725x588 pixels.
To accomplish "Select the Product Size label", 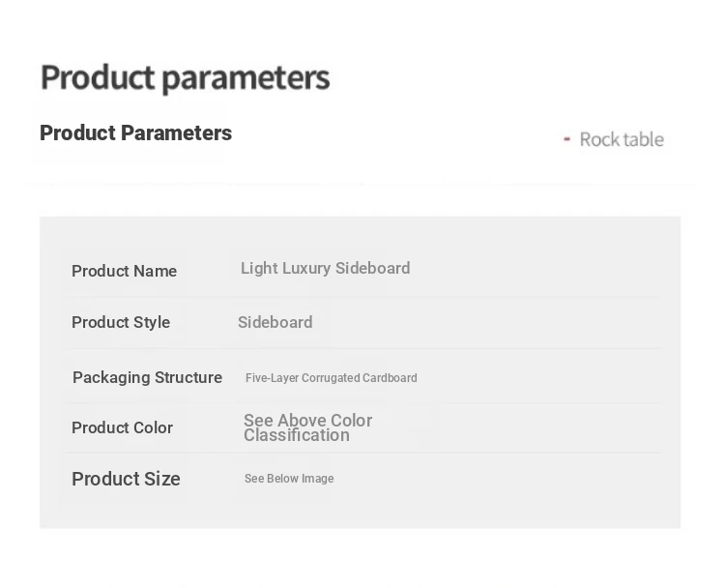I will (x=126, y=479).
